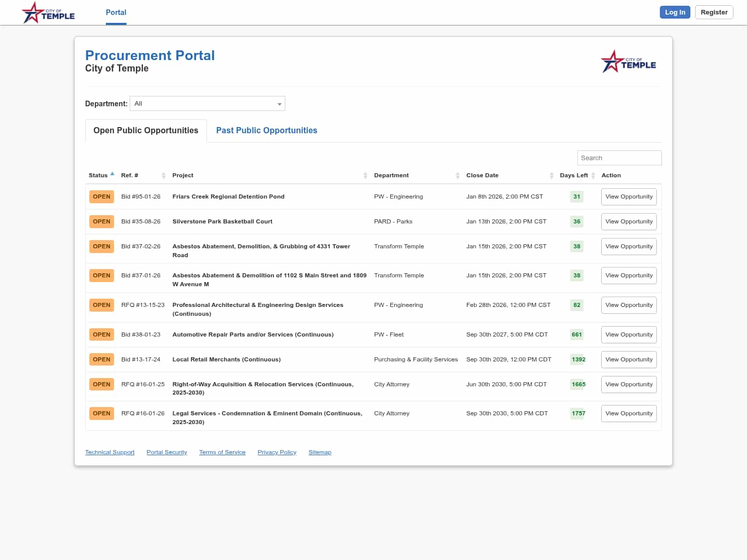
Task: Sort by Days Left column sort arrows
Action: (593, 176)
